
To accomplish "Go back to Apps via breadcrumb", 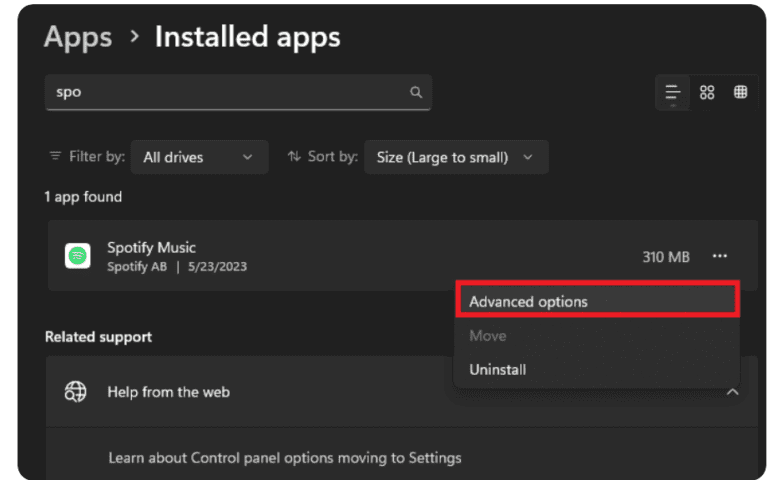I will pos(78,38).
